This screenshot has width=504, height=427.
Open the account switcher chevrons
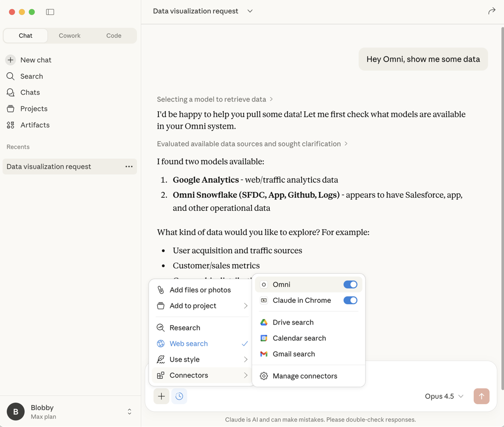click(129, 412)
